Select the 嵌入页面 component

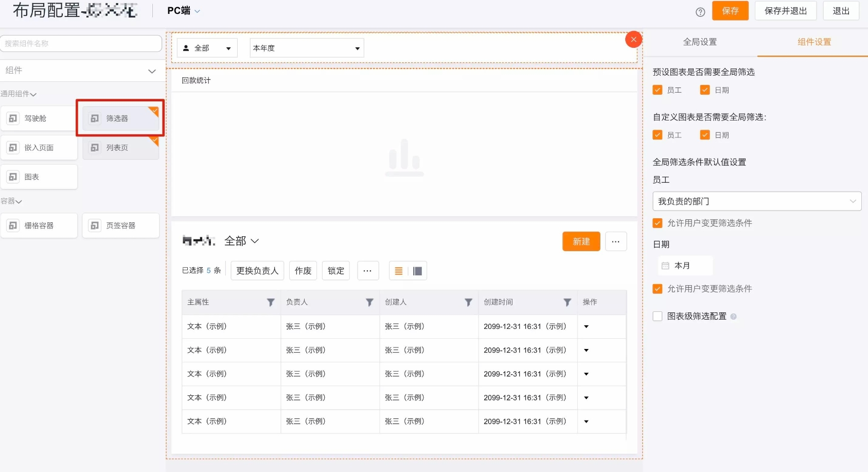click(x=39, y=148)
